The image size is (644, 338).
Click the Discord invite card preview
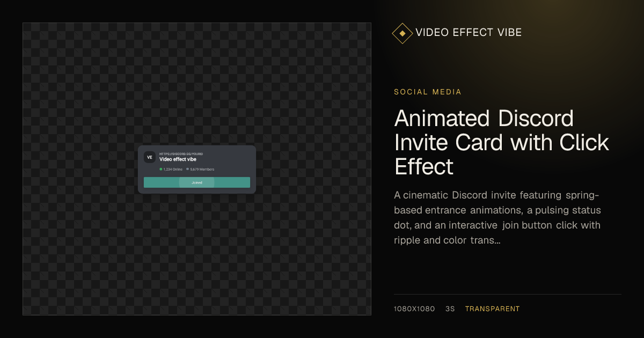tap(197, 169)
